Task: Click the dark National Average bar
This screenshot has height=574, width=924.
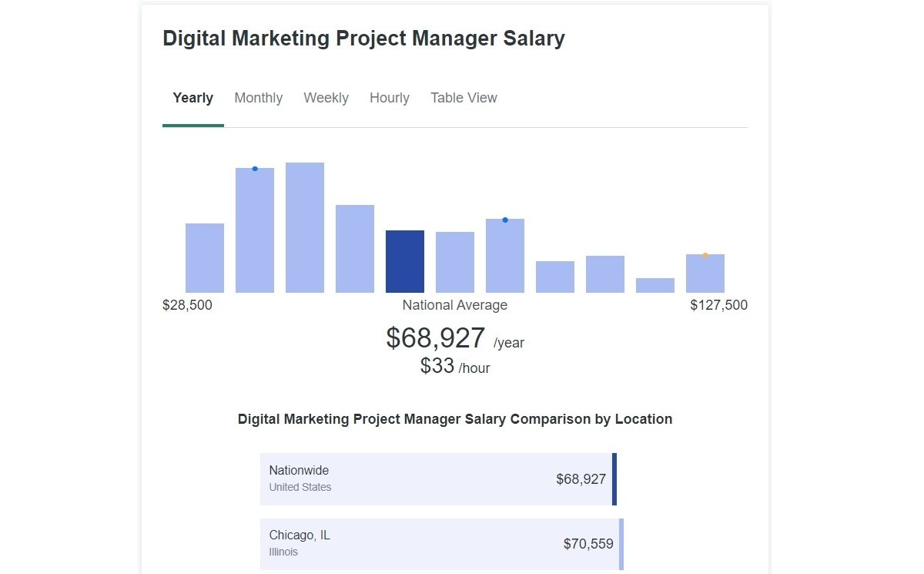Action: (405, 260)
